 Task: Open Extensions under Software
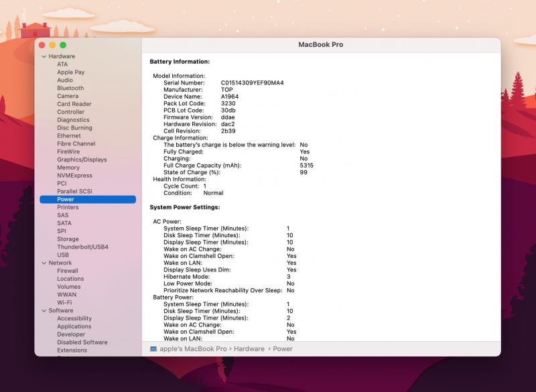pyautogui.click(x=72, y=350)
